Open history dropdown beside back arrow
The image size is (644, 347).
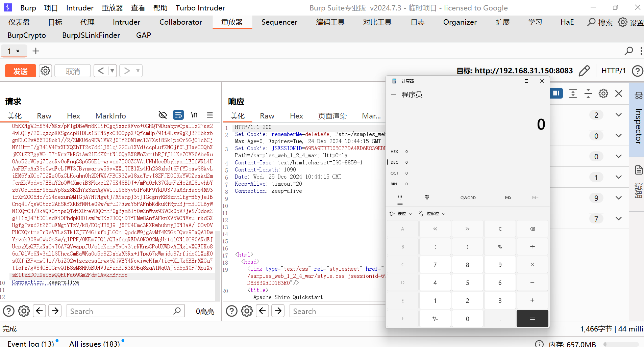112,71
